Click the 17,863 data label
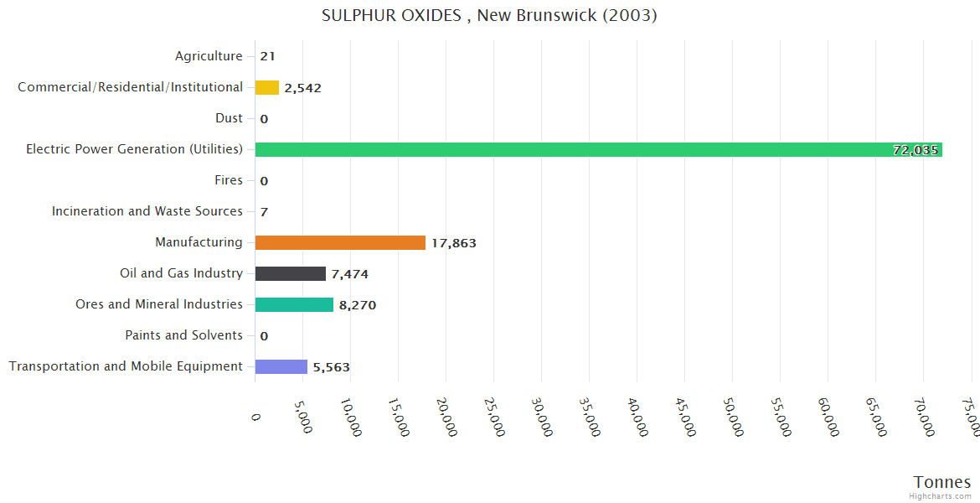 point(454,243)
